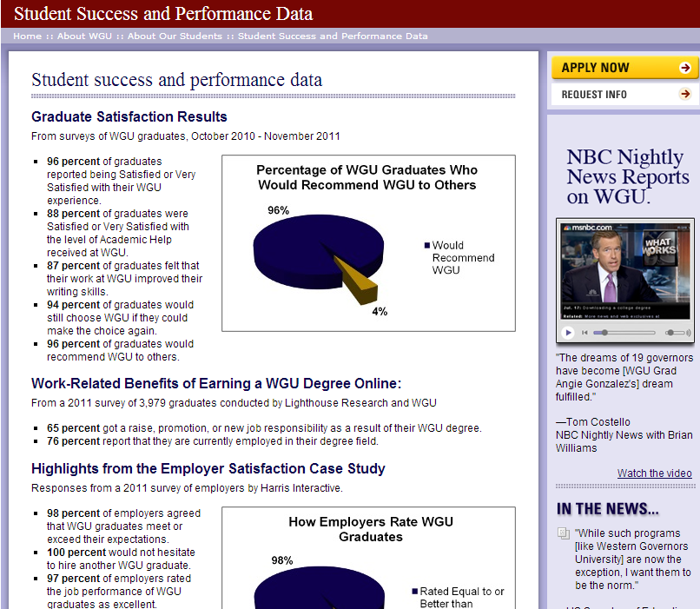
Task: Click the video progress slider
Action: [624, 333]
